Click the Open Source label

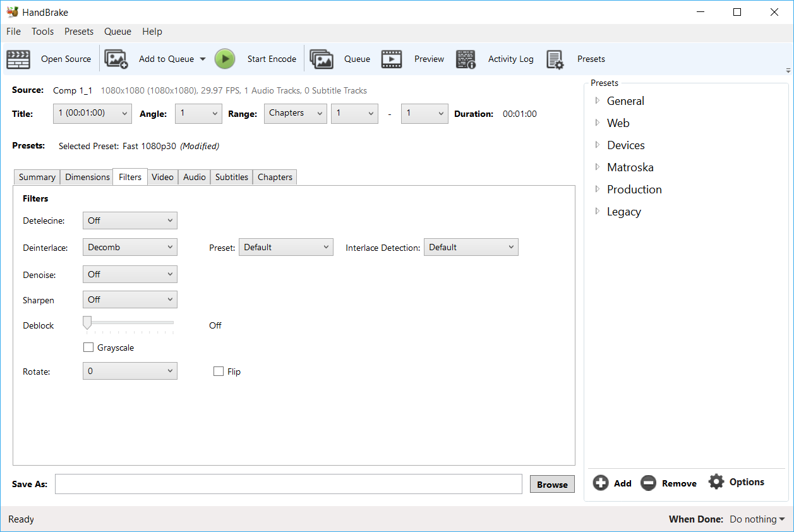pyautogui.click(x=66, y=59)
